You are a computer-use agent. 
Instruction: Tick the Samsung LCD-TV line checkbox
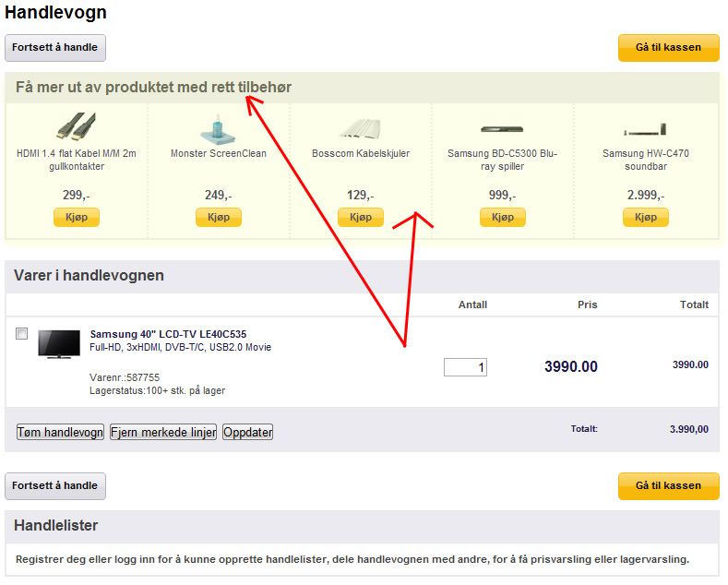tap(22, 333)
